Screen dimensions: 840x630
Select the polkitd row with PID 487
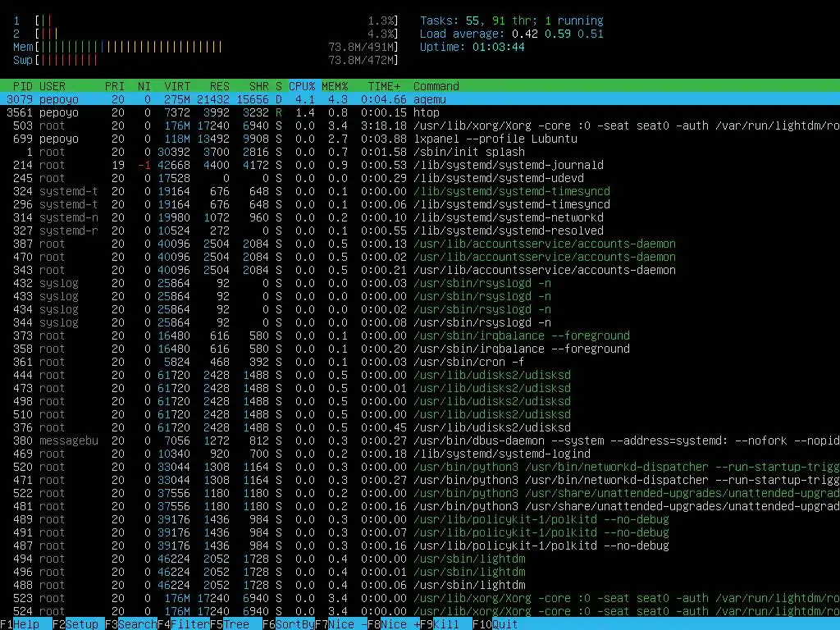point(420,546)
